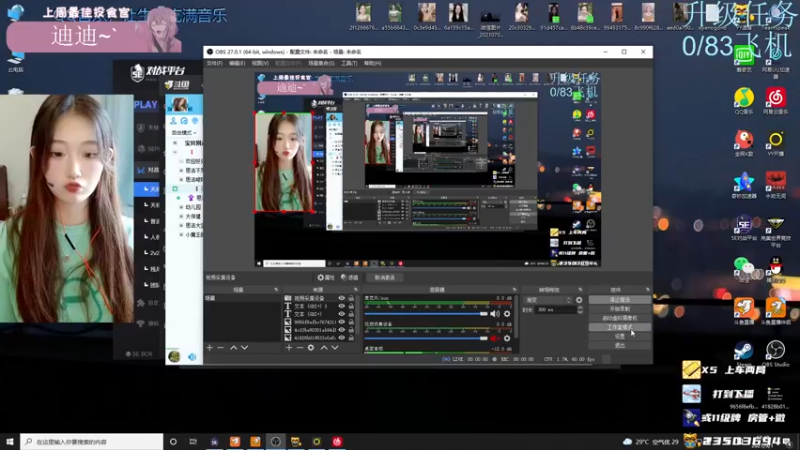Add a new scene with the plus icon
This screenshot has height=450, width=800.
coord(210,347)
